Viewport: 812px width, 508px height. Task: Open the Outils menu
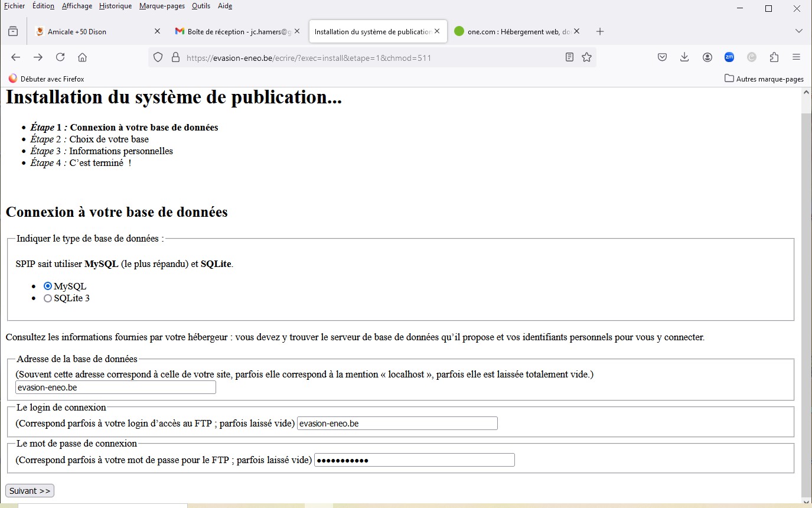point(201,6)
